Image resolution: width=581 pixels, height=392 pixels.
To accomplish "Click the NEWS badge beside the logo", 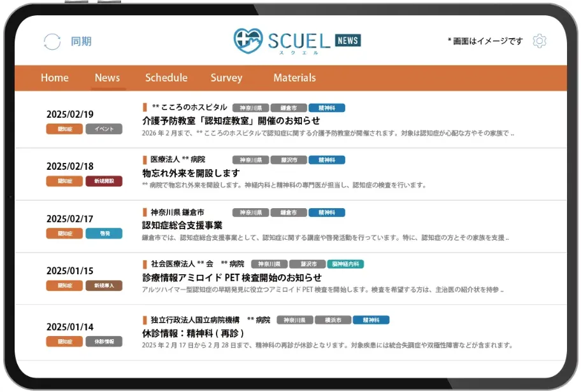I will (347, 40).
